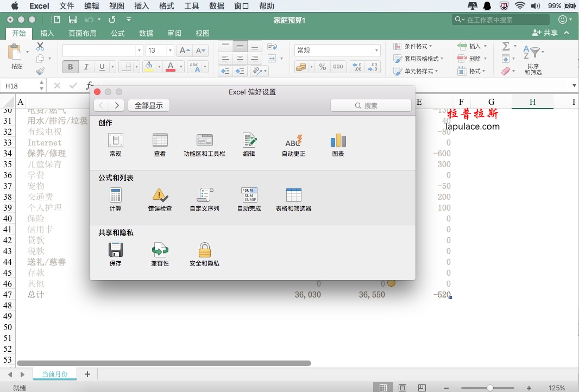This screenshot has height=392, width=579.
Task: Toggle center horizontal alignment
Action: pyautogui.click(x=240, y=59)
